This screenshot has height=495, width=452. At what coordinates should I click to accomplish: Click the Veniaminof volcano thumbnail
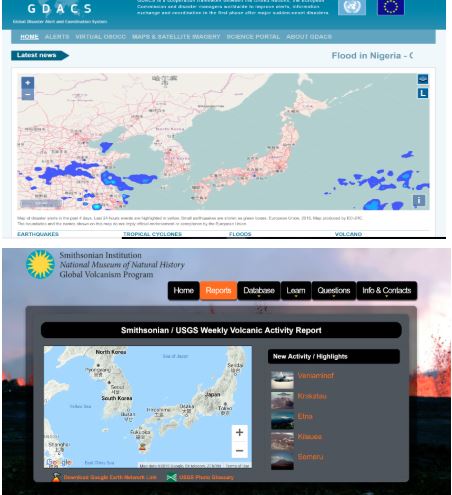(x=282, y=380)
